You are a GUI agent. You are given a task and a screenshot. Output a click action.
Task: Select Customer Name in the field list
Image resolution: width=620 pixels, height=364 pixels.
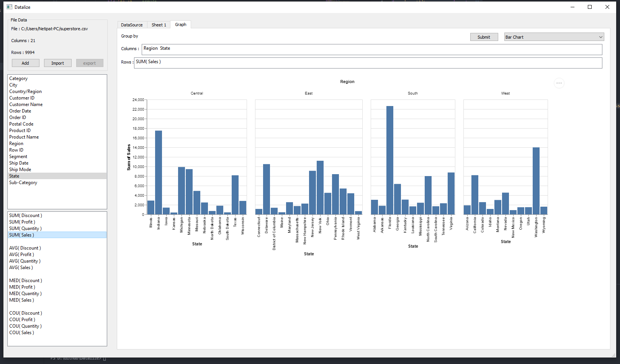tap(26, 104)
